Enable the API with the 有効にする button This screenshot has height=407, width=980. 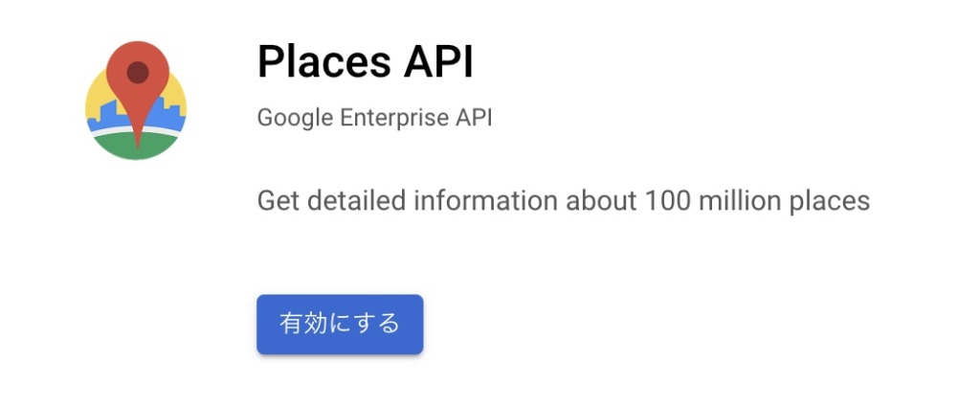(x=340, y=325)
